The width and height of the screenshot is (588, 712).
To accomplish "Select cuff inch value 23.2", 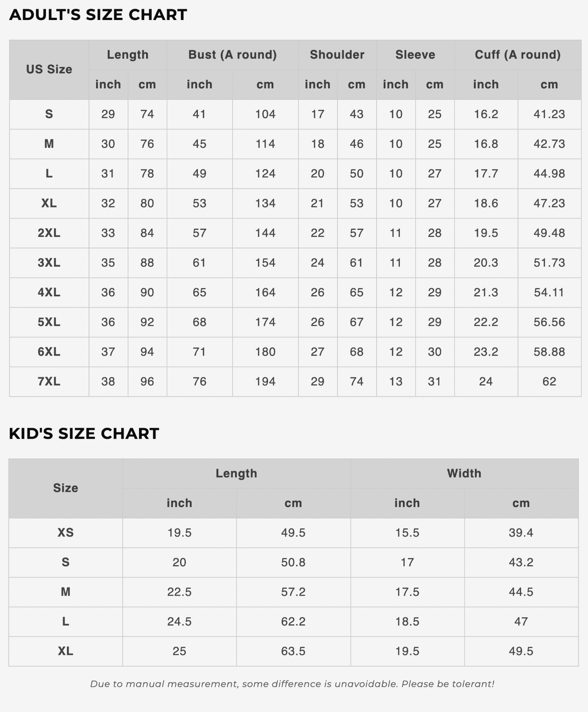I will (486, 352).
